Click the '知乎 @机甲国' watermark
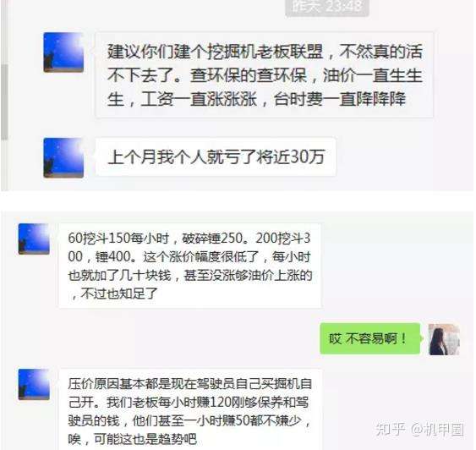Screen dimensions: 476x450 (x=419, y=430)
